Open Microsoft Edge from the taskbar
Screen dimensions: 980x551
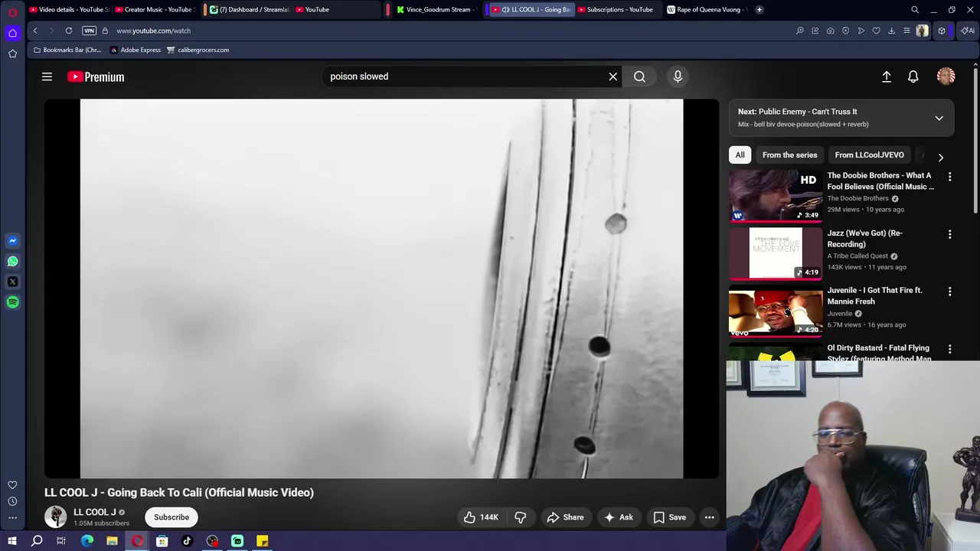point(87,541)
